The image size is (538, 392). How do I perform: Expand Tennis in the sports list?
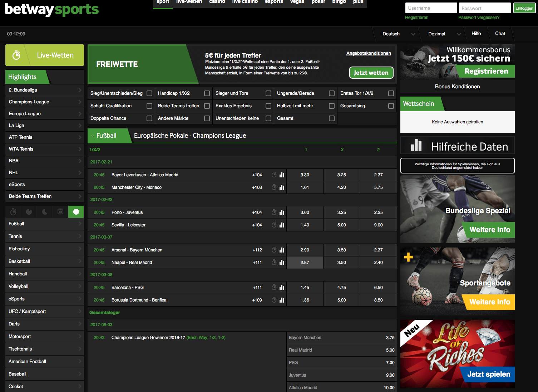pos(45,236)
